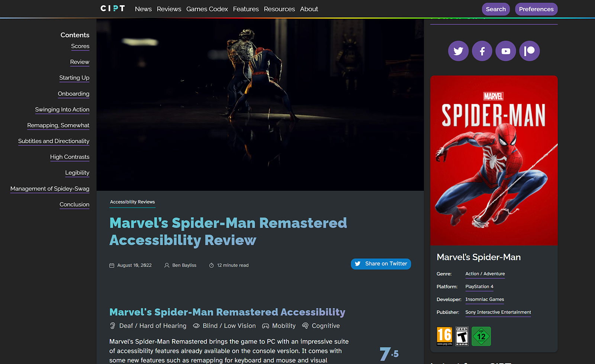Image resolution: width=595 pixels, height=364 pixels.
Task: Share the review on Twitter
Action: (381, 264)
